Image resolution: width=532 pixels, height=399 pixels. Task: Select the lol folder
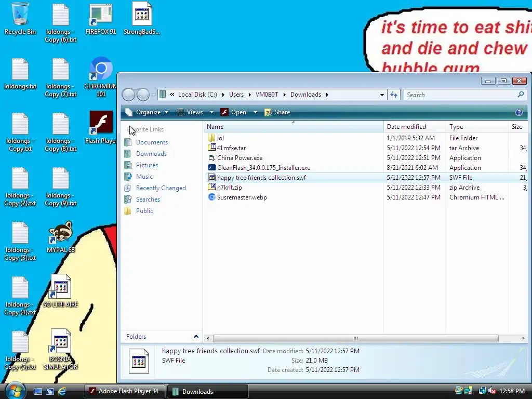click(220, 138)
